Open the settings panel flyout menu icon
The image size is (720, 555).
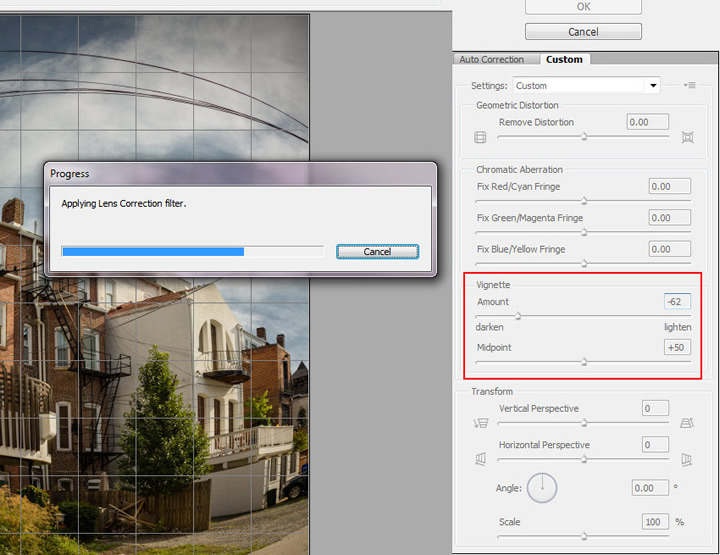pos(688,86)
